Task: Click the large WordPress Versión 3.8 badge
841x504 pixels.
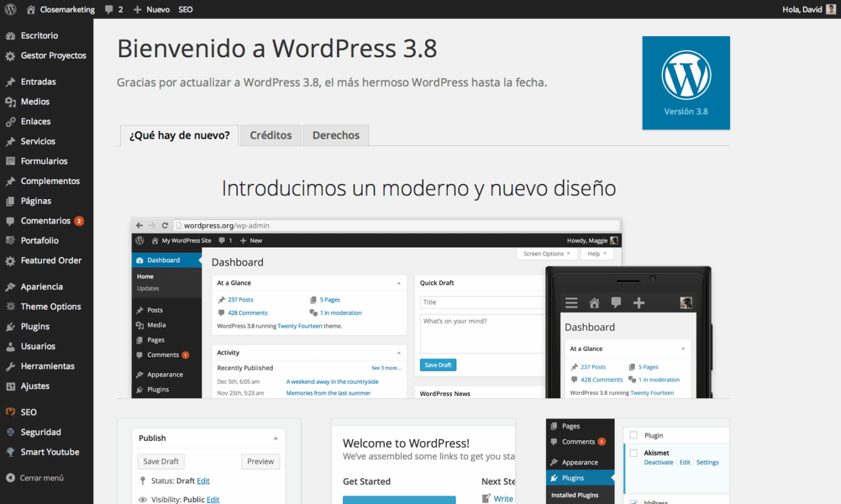Action: (x=686, y=83)
